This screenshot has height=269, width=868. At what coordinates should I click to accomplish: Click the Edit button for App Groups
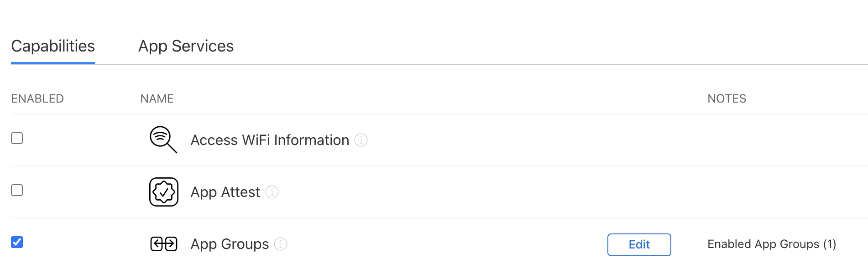pyautogui.click(x=639, y=245)
